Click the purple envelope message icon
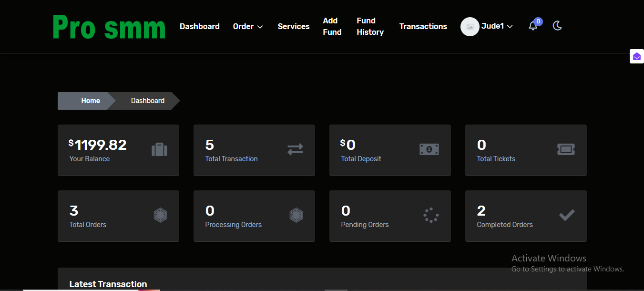Image resolution: width=644 pixels, height=291 pixels. coord(637,57)
